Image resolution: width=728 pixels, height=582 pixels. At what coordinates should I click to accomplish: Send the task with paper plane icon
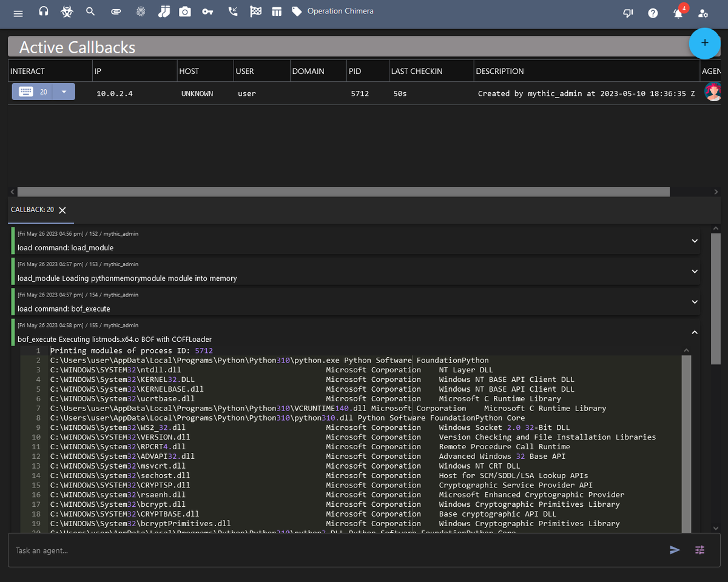click(675, 550)
